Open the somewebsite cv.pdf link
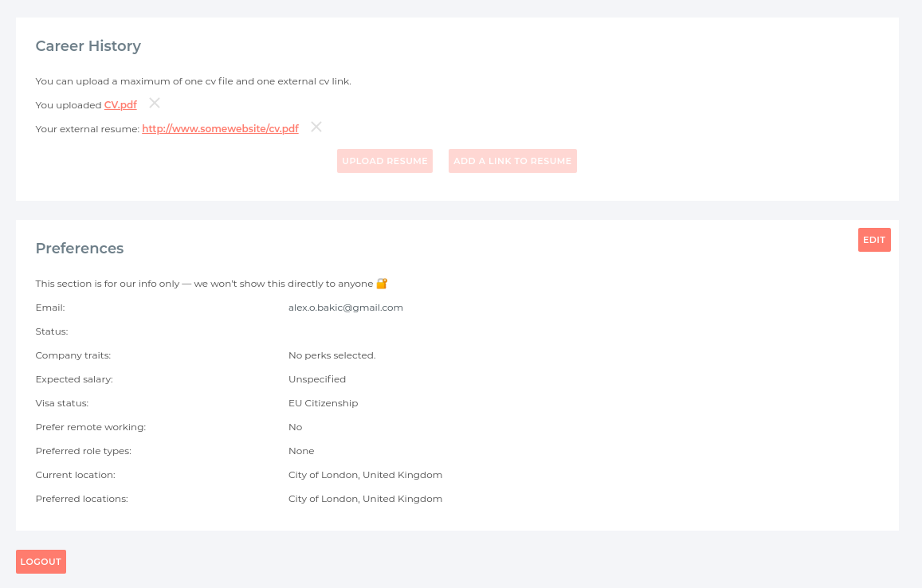Viewport: 922px width, 588px height. 221,129
